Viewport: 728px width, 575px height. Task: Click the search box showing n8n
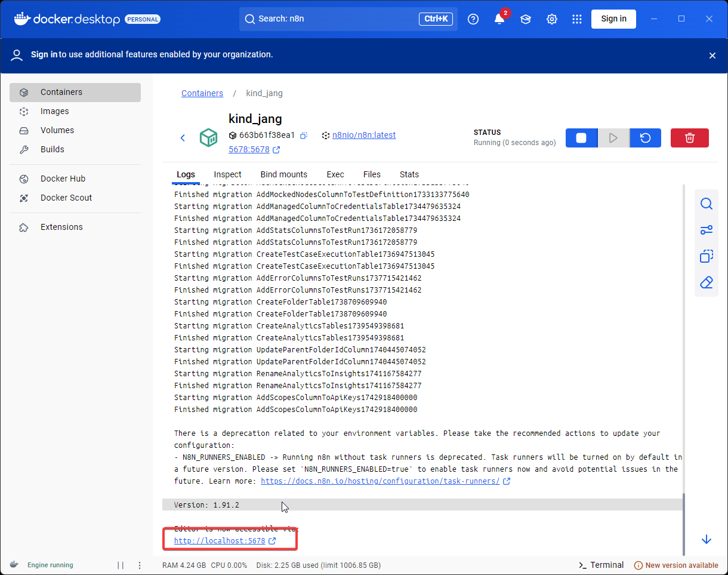click(x=348, y=19)
